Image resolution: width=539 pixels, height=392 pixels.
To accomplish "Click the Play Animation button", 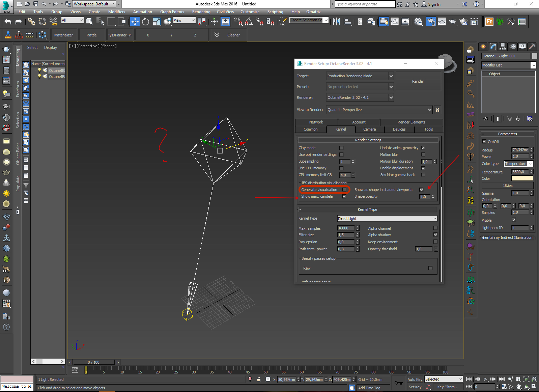I will click(485, 379).
